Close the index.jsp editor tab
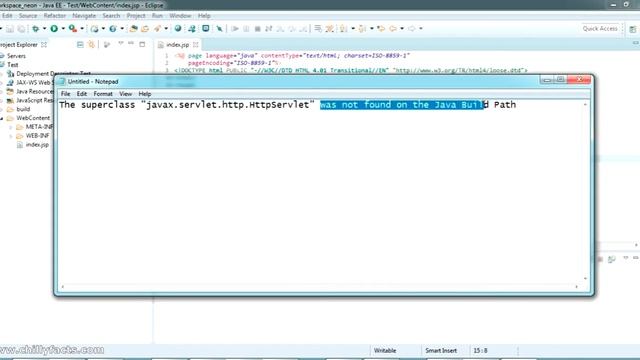640x360 pixels. (x=196, y=44)
